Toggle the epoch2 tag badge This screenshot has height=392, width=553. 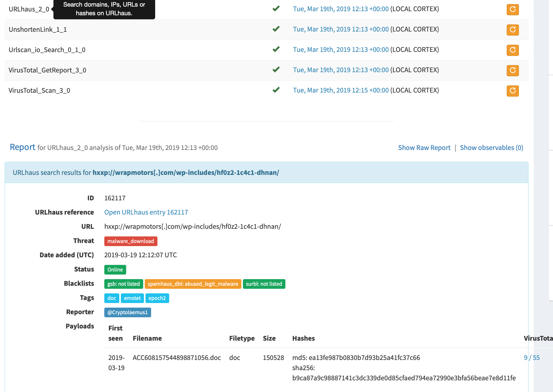[157, 298]
